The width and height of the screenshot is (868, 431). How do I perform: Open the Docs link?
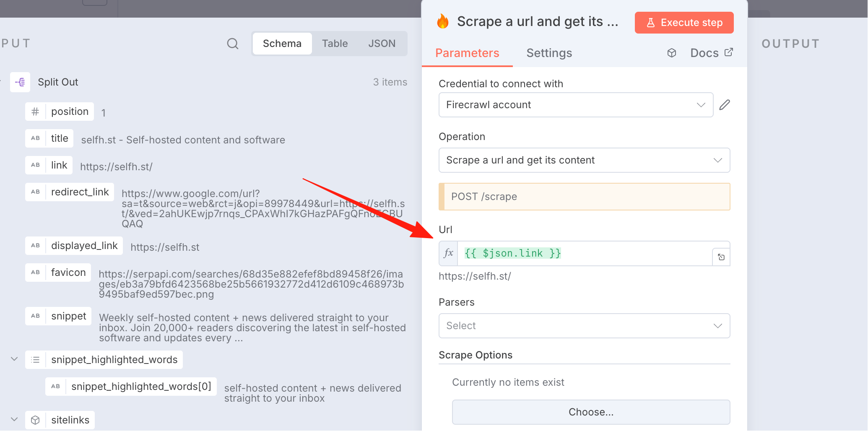(712, 53)
